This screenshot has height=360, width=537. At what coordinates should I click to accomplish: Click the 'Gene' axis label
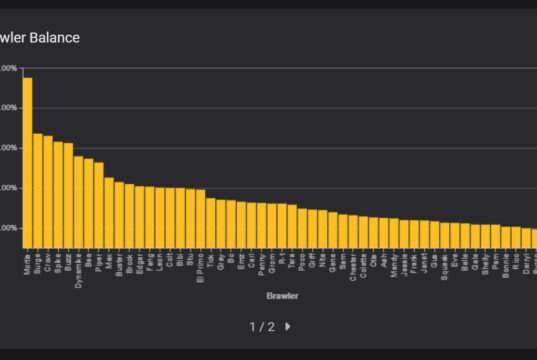333,263
